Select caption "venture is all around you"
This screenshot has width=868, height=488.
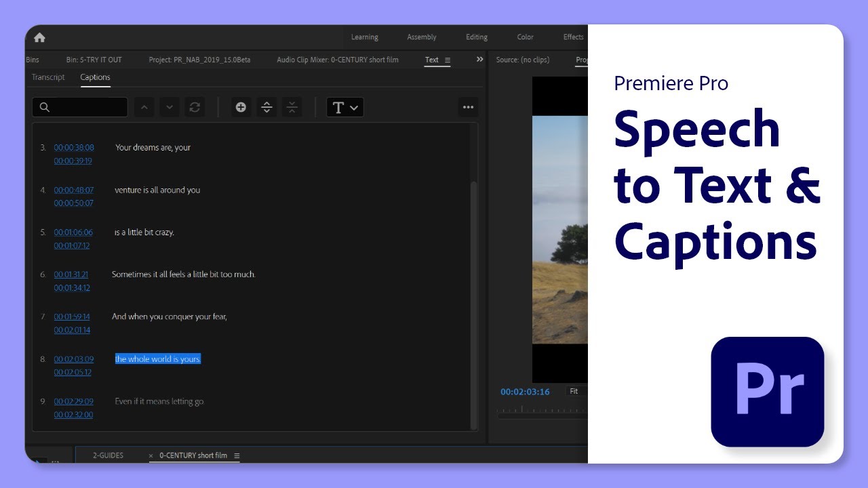[x=157, y=190]
